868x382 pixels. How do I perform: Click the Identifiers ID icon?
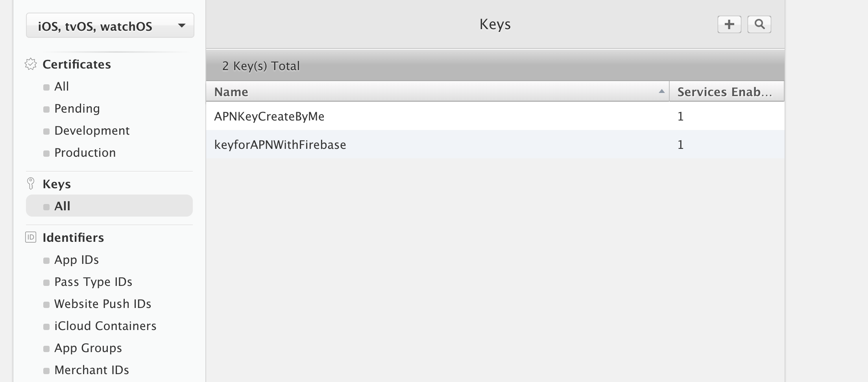(x=31, y=237)
